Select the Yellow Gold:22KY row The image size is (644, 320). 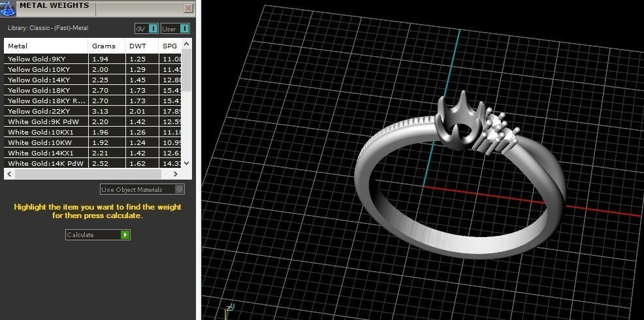(93, 111)
